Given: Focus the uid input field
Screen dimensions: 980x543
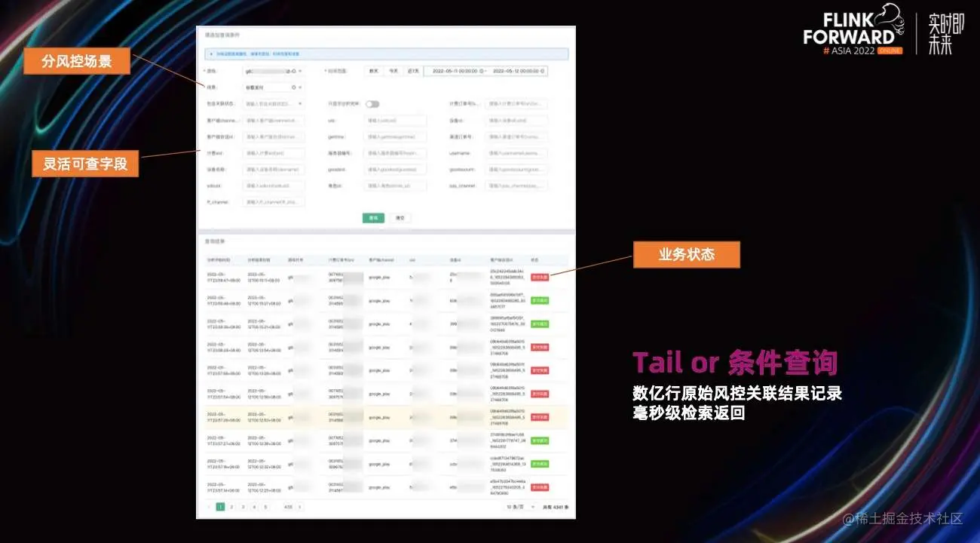Looking at the screenshot, I should 395,121.
